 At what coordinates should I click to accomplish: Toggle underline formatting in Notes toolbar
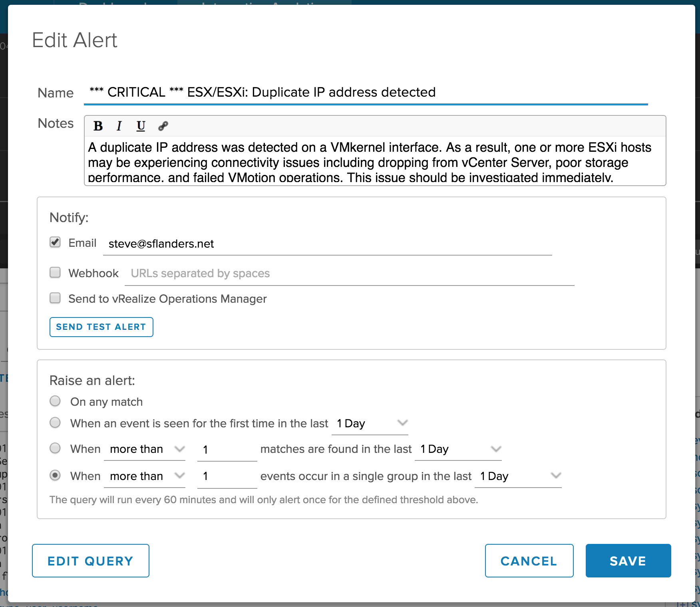click(141, 126)
